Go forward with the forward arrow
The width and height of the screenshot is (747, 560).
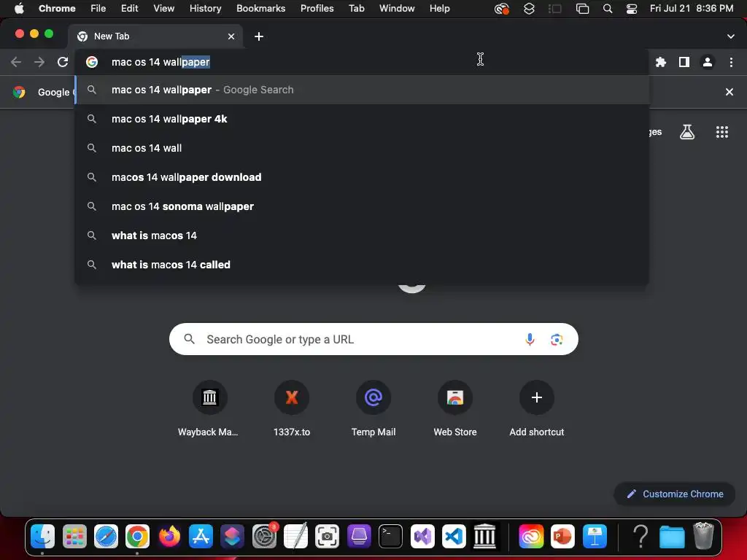click(x=39, y=62)
